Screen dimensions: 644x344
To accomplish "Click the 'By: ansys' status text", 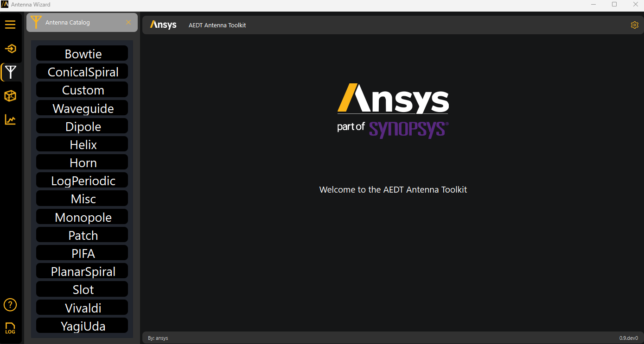I will 158,338.
